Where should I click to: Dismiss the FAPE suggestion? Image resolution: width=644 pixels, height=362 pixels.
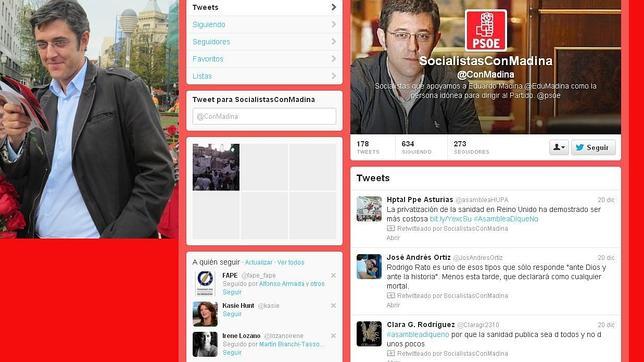[334, 275]
